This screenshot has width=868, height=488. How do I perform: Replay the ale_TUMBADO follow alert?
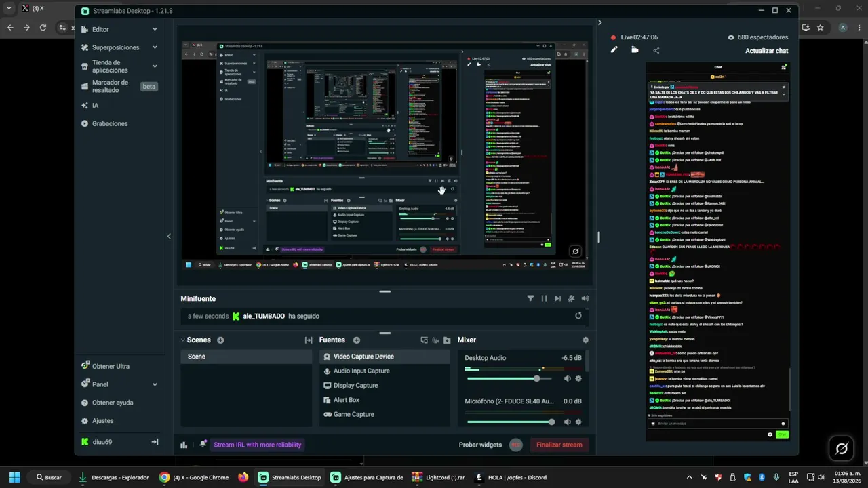578,316
